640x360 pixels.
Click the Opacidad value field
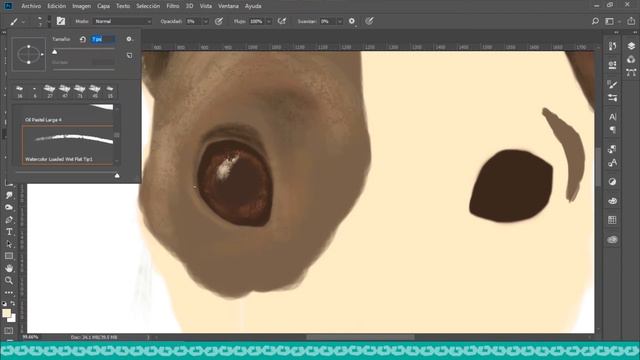coord(193,21)
